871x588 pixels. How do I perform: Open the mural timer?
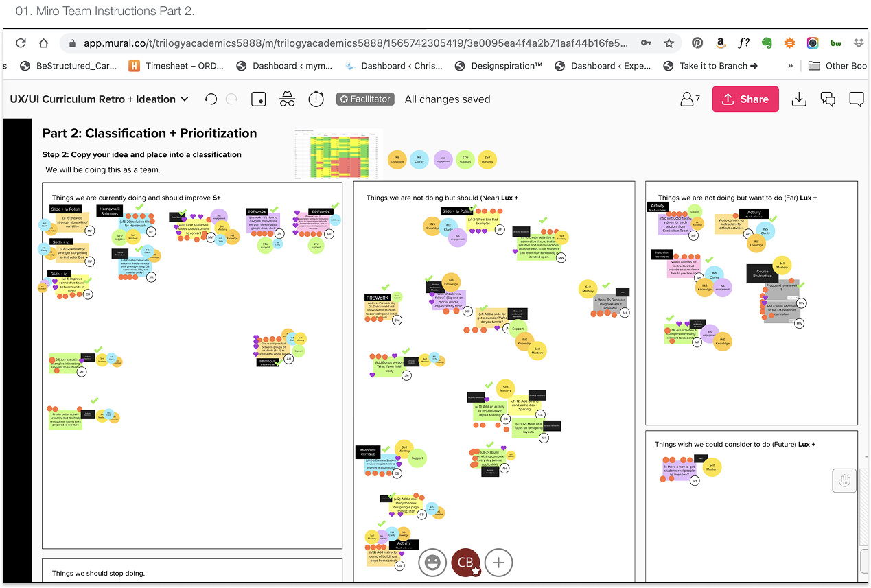pyautogui.click(x=316, y=99)
